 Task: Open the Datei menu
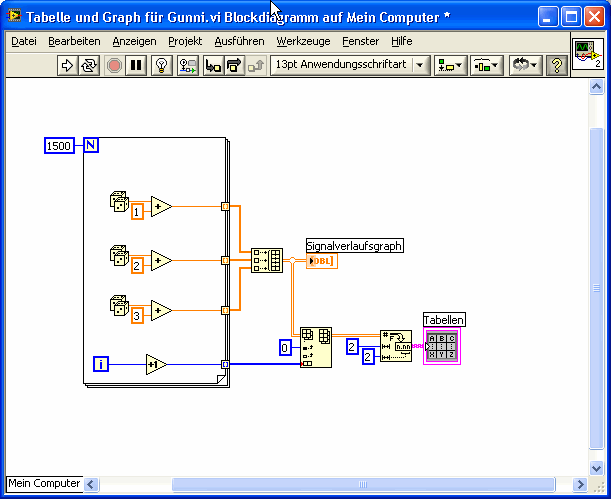[x=24, y=41]
